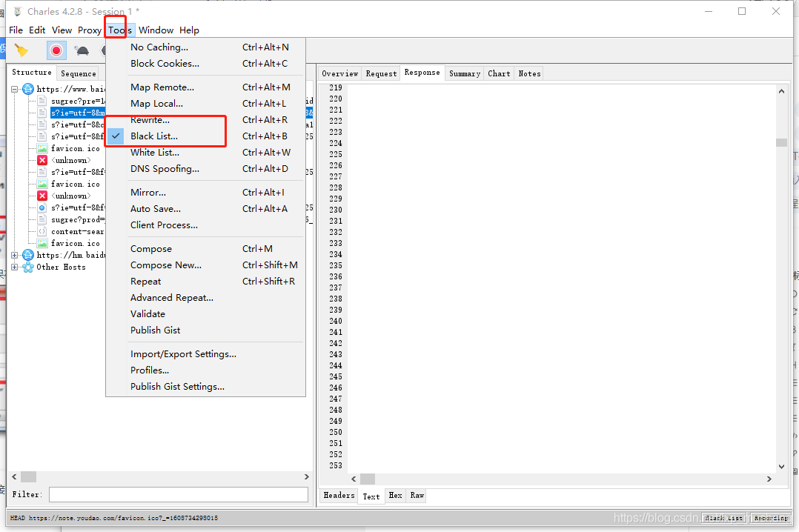Open the Proxy menu
This screenshot has height=532, width=799.
tap(90, 30)
